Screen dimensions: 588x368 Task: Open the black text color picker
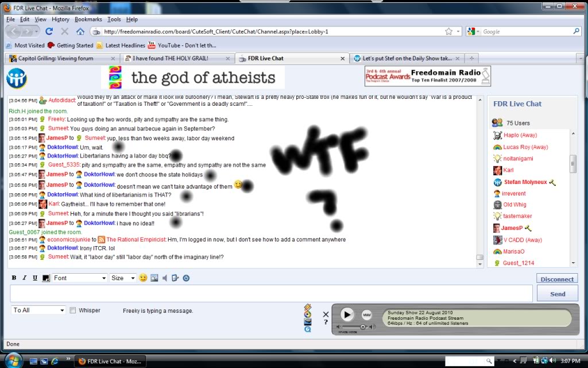coord(46,278)
